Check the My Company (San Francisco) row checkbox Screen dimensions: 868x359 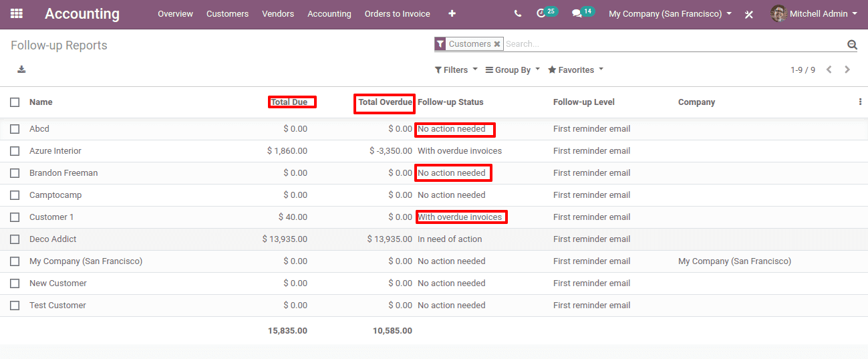tap(15, 261)
